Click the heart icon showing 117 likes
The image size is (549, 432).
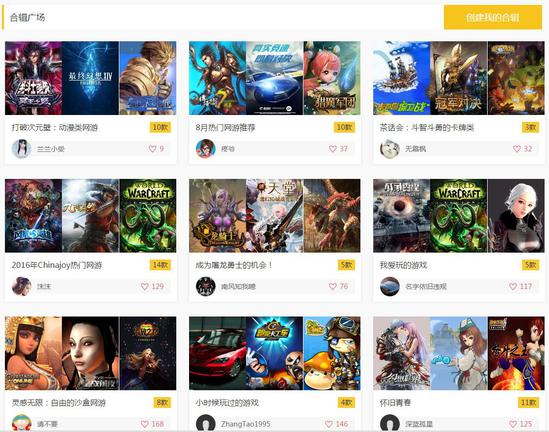(x=513, y=286)
